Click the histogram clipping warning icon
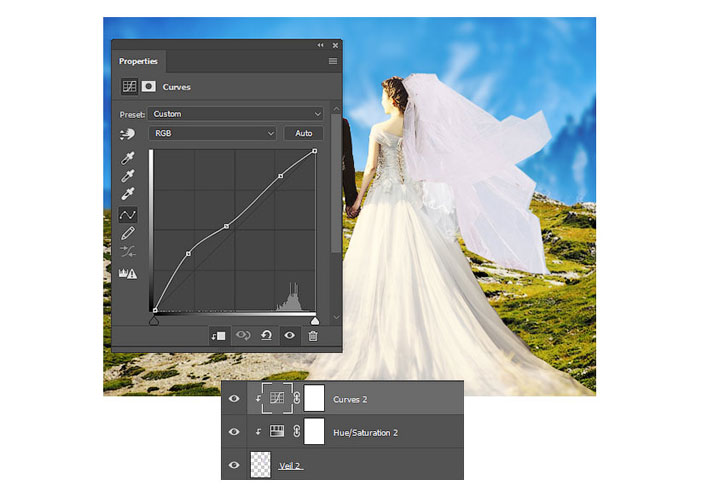This screenshot has width=725, height=497. point(128,273)
